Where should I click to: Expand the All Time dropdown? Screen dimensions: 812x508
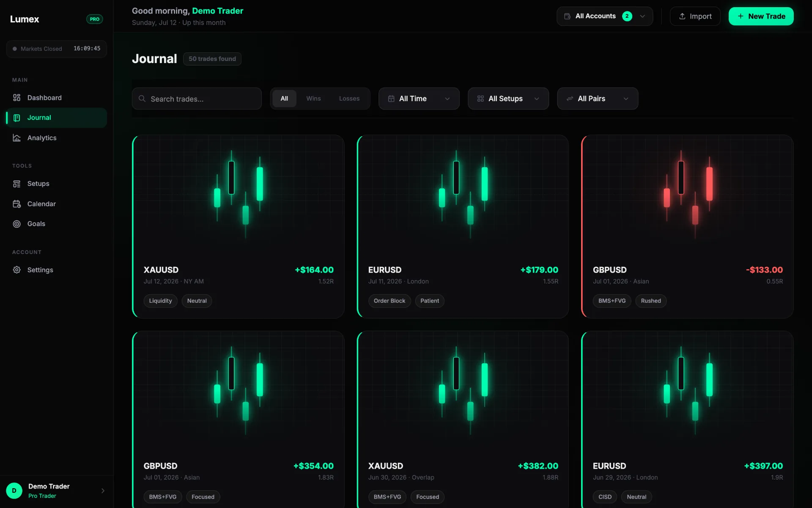coord(419,99)
